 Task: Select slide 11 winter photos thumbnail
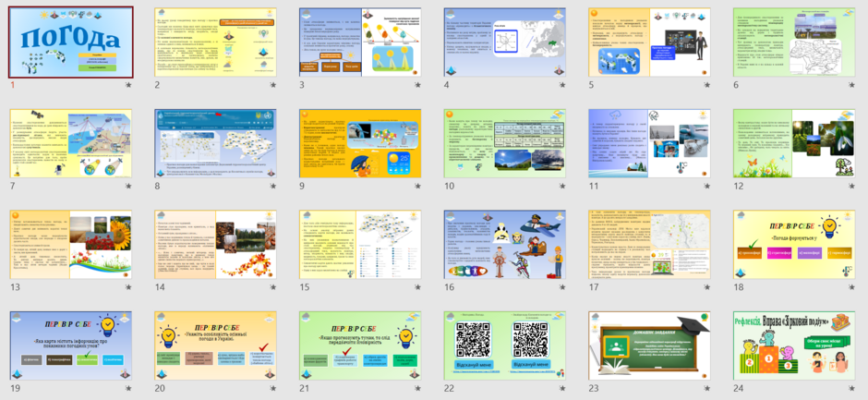tap(649, 143)
